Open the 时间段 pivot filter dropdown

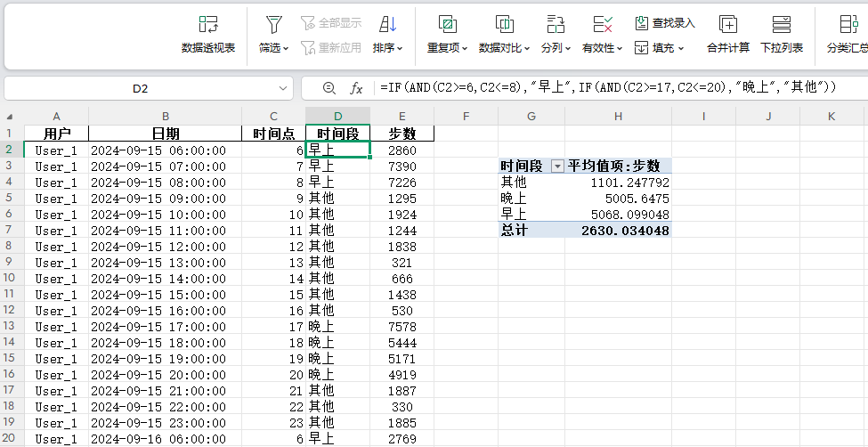[557, 166]
